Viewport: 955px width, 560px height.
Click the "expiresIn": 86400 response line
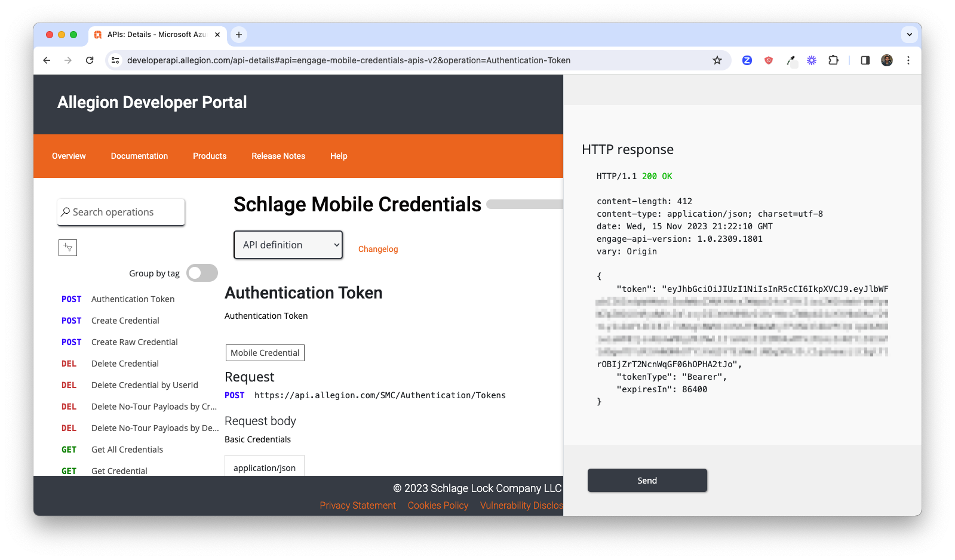click(x=662, y=389)
